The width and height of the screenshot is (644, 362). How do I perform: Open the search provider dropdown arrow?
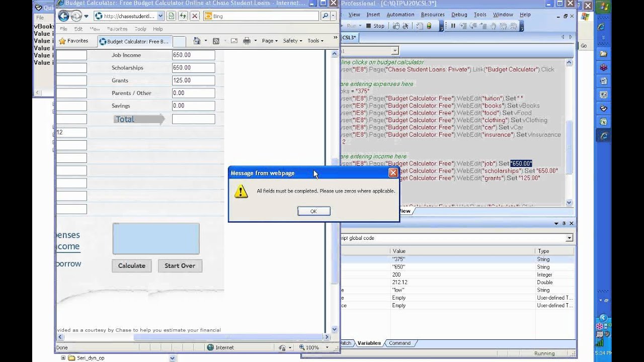[x=333, y=16]
